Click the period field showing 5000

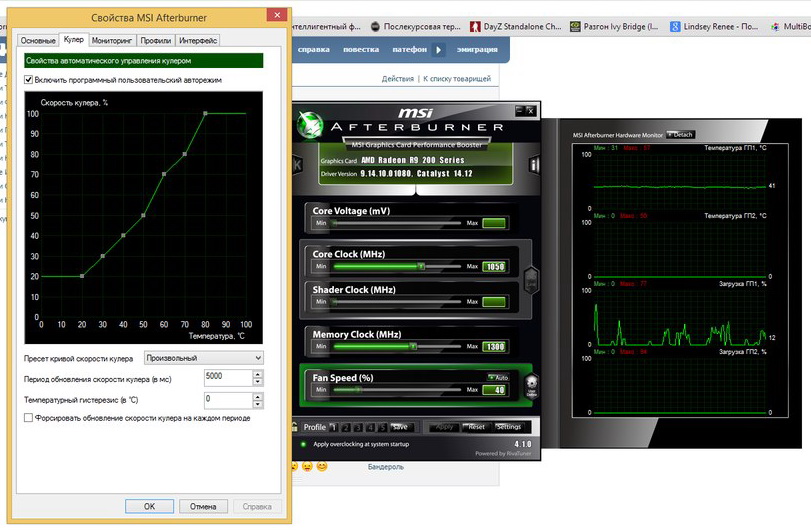tap(228, 378)
